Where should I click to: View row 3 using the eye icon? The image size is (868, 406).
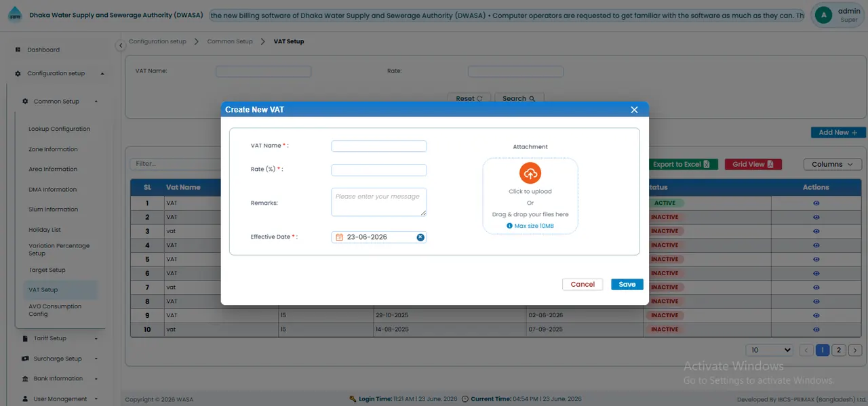[x=816, y=231]
